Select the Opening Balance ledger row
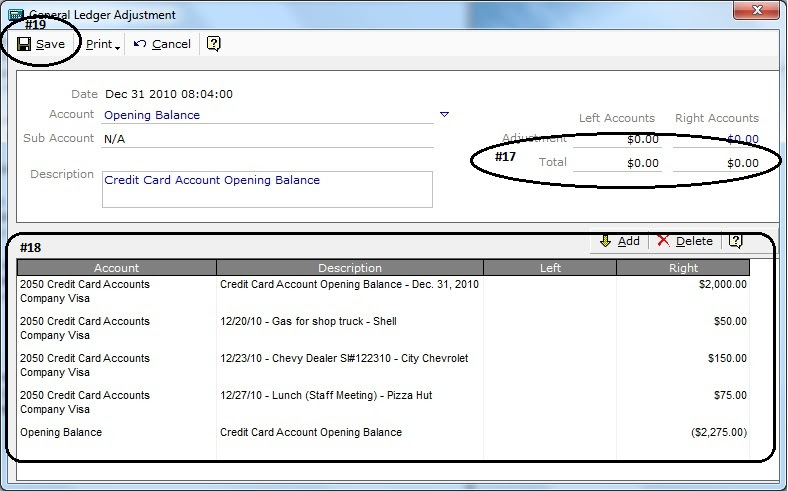Screen dimensions: 788x491 tap(383, 432)
